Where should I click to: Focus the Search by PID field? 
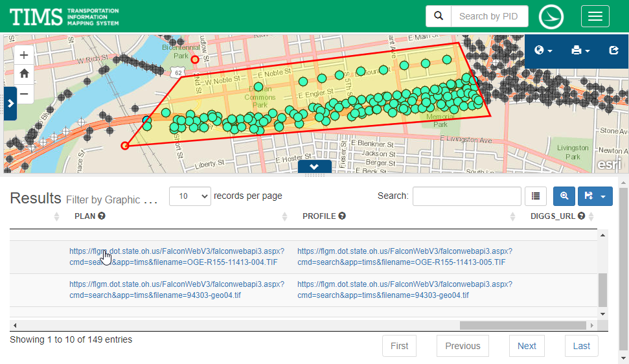click(x=489, y=16)
